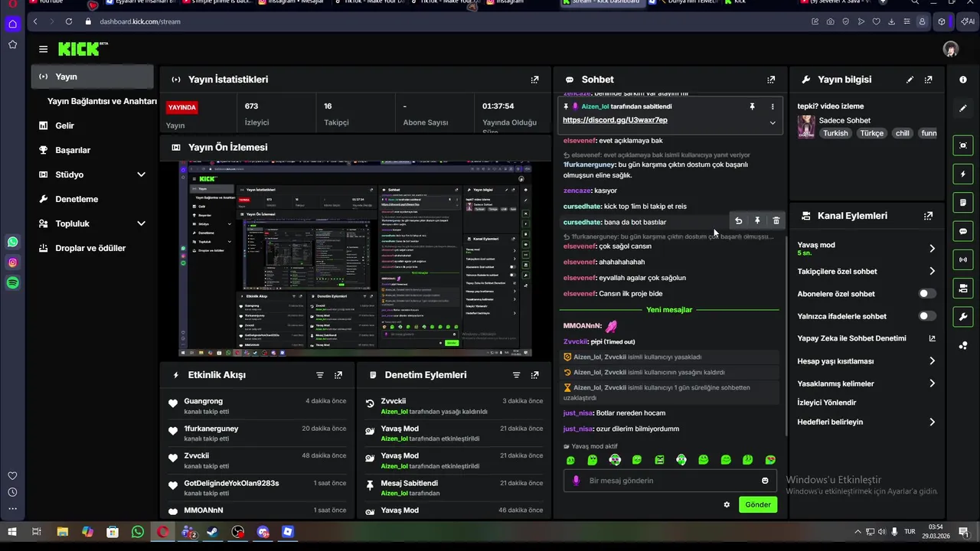Toggle the broadcast signal widget in the right sidebar
This screenshot has width=980, height=551.
click(x=963, y=259)
